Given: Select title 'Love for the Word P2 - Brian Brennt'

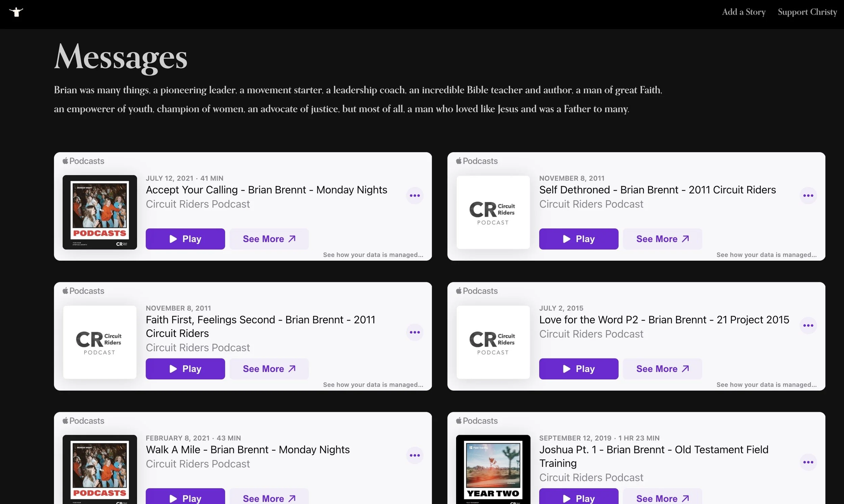Looking at the screenshot, I should pos(623,320).
